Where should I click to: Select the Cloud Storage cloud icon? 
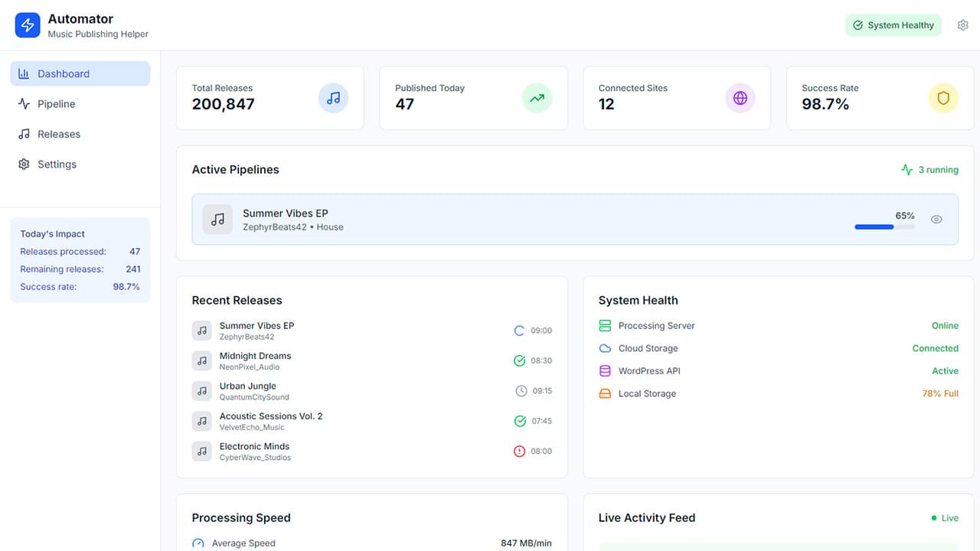[603, 348]
